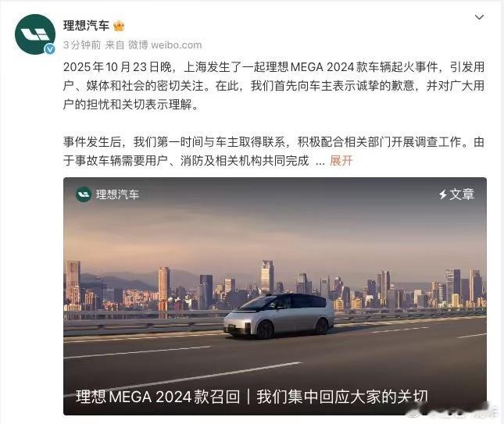Viewport: 504px width, 424px height.
Task: Click the lightning bolt icon beside 文章
Action: point(443,194)
